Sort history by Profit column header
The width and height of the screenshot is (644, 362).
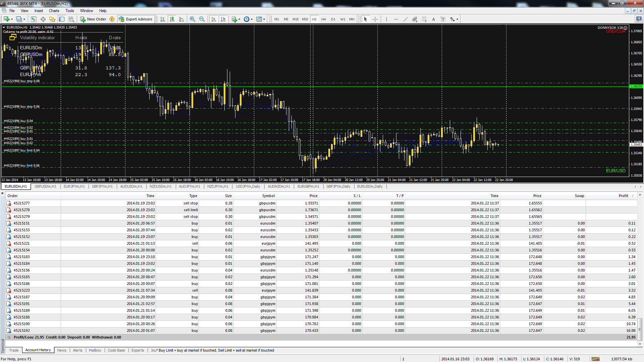tap(623, 196)
